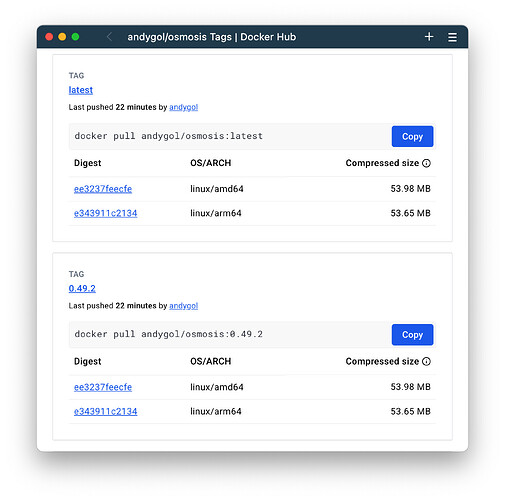Open digest e343911c2134 in the 0.49.2 tag
This screenshot has width=505, height=500.
pyautogui.click(x=105, y=411)
